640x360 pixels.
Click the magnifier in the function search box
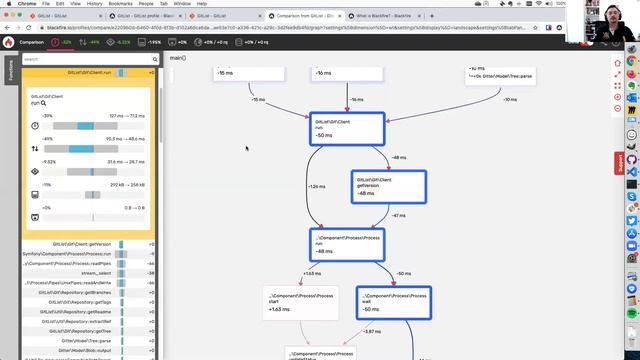[155, 60]
